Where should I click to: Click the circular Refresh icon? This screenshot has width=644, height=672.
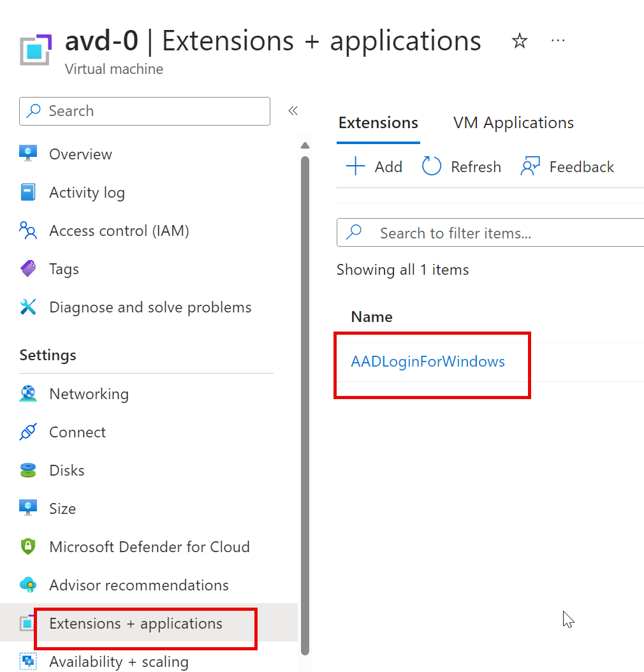(431, 166)
